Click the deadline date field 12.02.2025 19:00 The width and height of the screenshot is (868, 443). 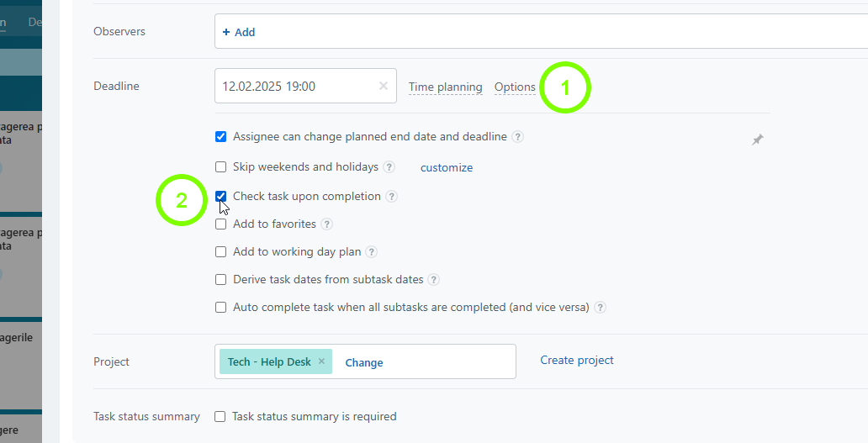click(x=305, y=86)
